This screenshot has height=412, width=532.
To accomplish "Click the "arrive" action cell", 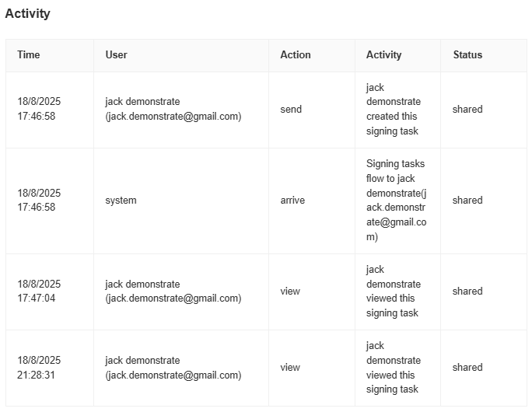I will [x=292, y=201].
